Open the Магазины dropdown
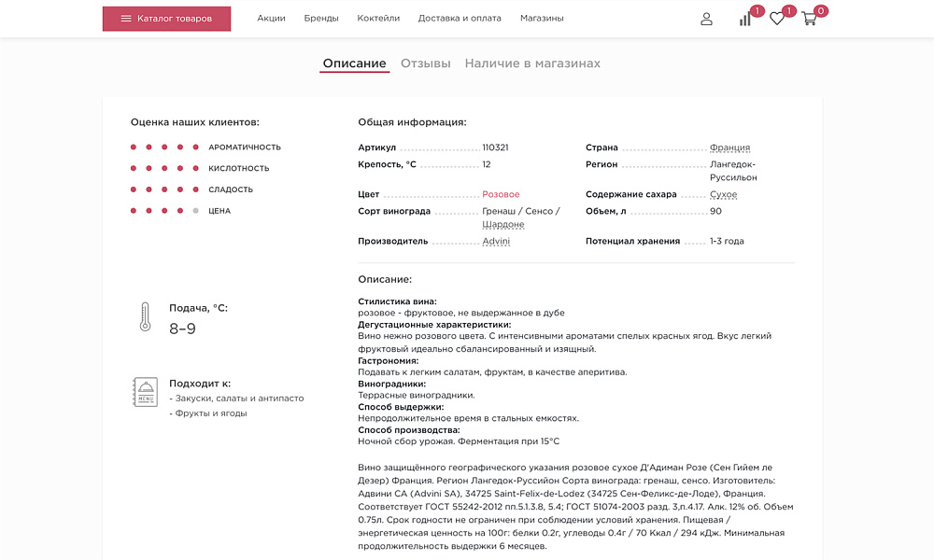Viewport: 934px width, 560px height. [543, 17]
